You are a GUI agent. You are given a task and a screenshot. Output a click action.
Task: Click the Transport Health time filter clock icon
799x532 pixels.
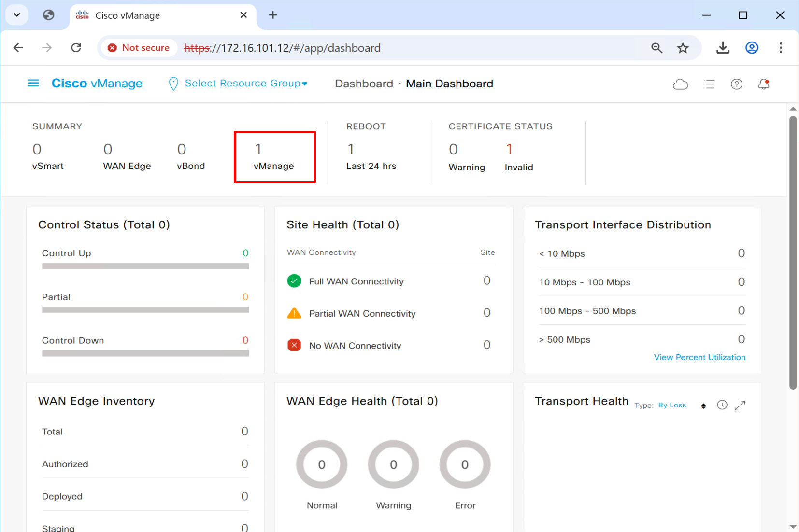tap(722, 405)
